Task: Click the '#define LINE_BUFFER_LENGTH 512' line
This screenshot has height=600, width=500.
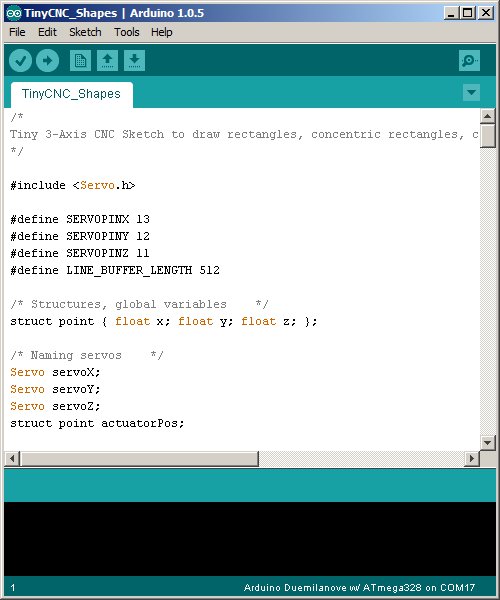Action: pyautogui.click(x=115, y=270)
